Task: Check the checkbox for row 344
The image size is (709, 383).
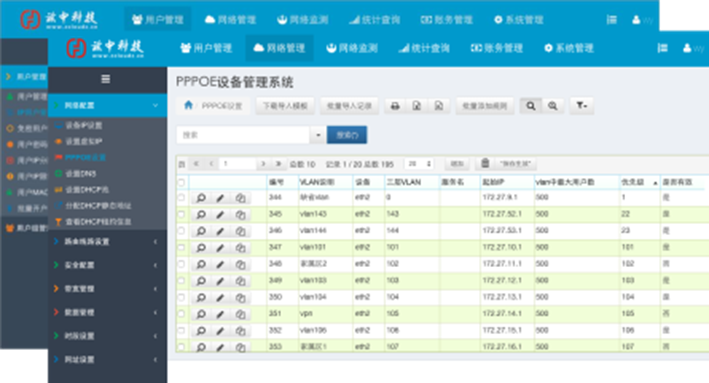Action: tap(181, 198)
